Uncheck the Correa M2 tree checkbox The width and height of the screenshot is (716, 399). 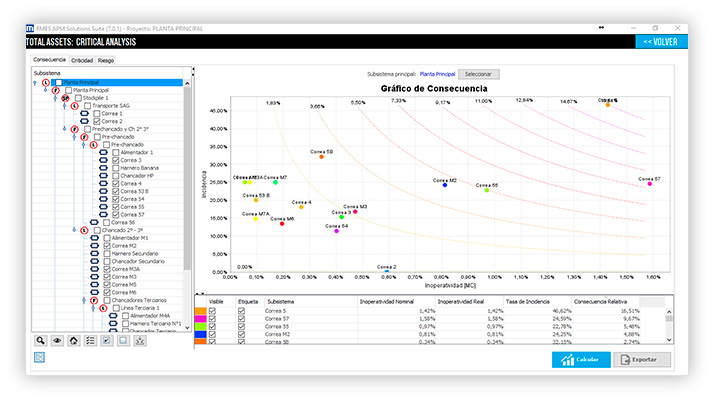click(x=106, y=246)
